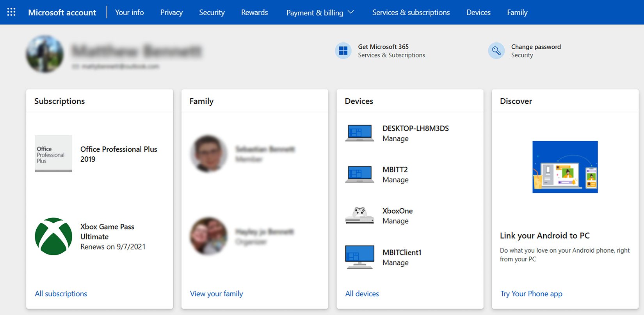
Task: Click the All subscriptions link
Action: click(61, 294)
